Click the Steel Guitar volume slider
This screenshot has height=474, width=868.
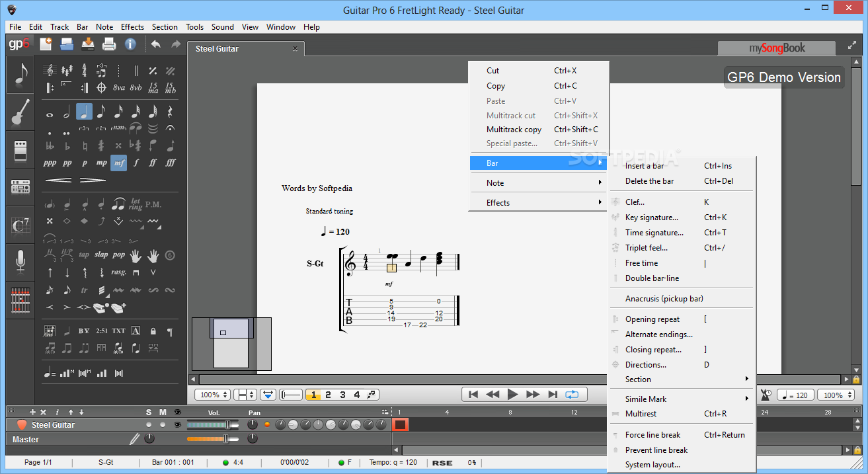(x=213, y=424)
